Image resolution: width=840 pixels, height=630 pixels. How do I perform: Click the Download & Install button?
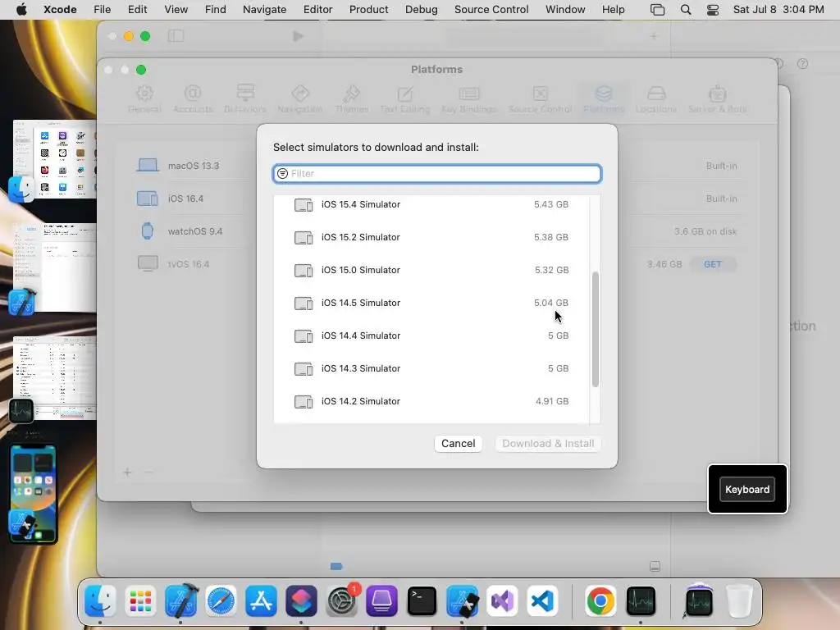coord(548,444)
